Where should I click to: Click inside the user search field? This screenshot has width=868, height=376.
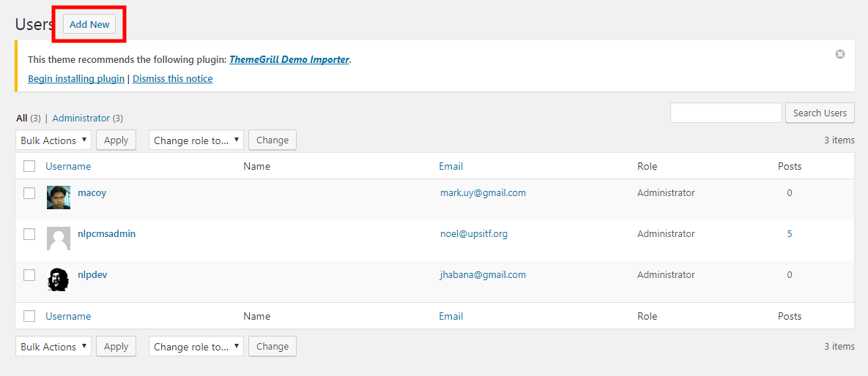pyautogui.click(x=726, y=113)
